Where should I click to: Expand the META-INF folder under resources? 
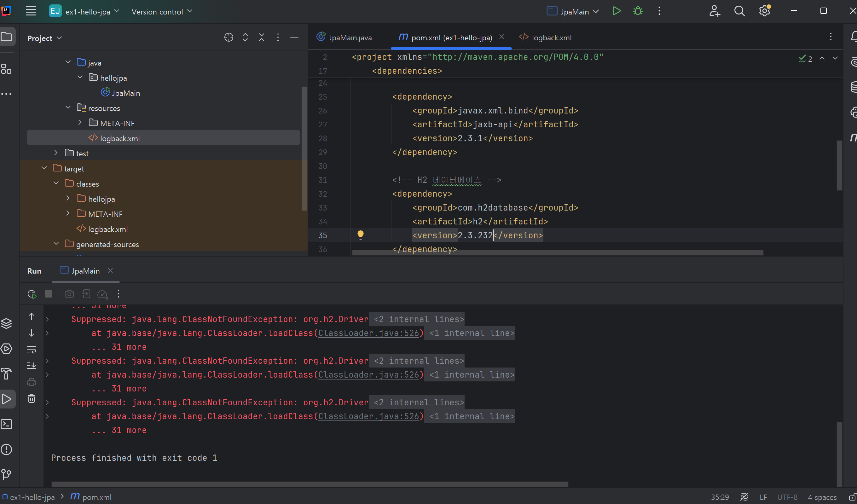tap(80, 122)
